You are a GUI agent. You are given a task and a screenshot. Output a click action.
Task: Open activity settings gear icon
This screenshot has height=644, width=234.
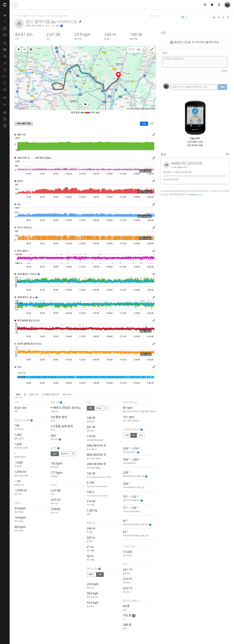pos(228,17)
